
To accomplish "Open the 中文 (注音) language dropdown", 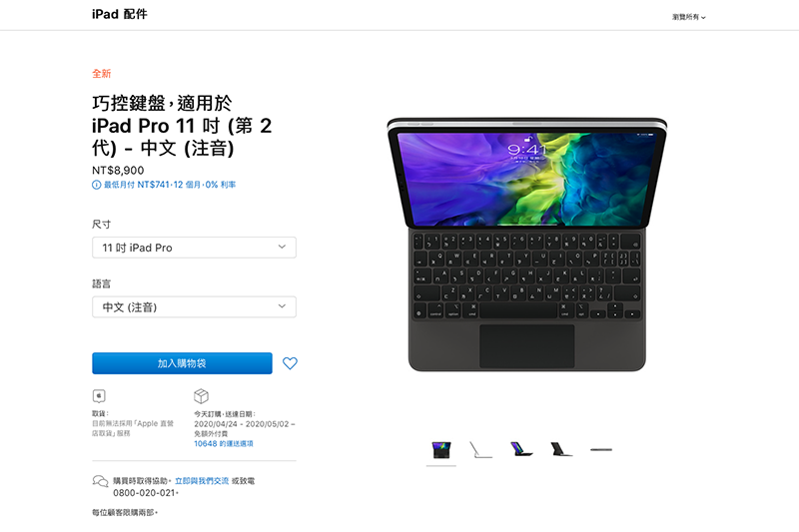I will [x=194, y=307].
